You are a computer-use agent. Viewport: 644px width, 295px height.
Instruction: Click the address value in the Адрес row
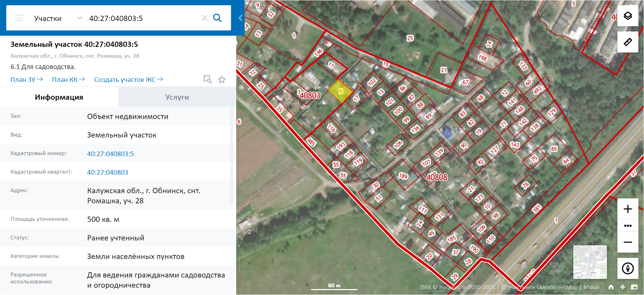pos(144,196)
